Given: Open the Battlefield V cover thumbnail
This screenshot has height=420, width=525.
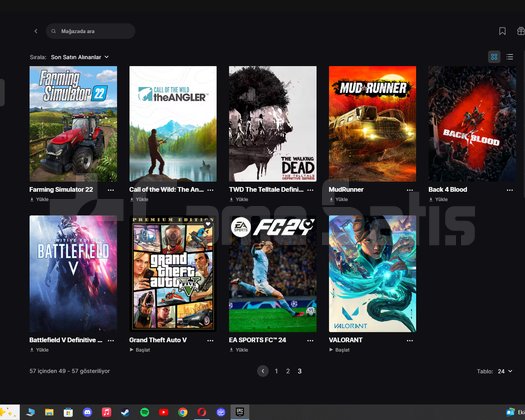Looking at the screenshot, I should tap(73, 274).
